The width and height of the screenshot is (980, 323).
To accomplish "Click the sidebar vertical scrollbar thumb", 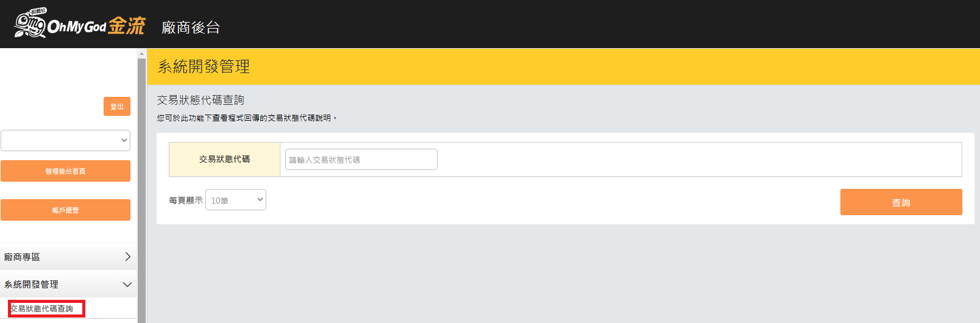I will point(141,183).
